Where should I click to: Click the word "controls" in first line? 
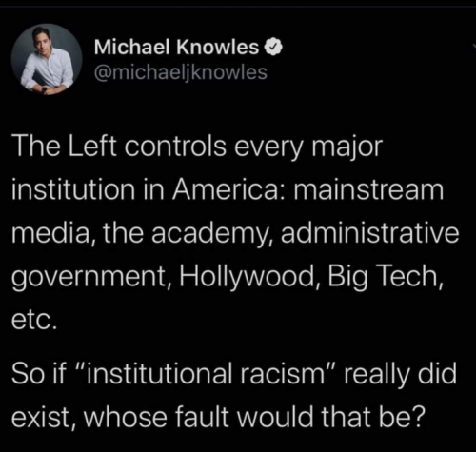pyautogui.click(x=175, y=147)
